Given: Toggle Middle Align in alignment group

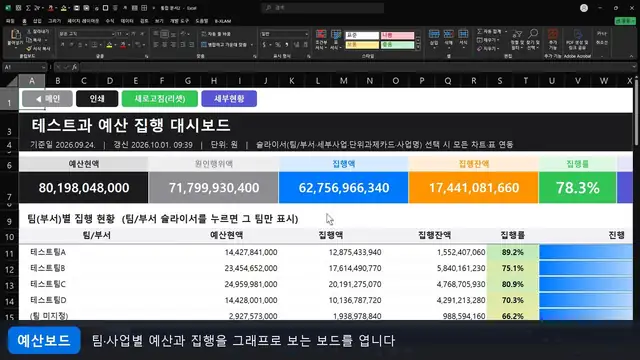Looking at the screenshot, I should pyautogui.click(x=164, y=34).
